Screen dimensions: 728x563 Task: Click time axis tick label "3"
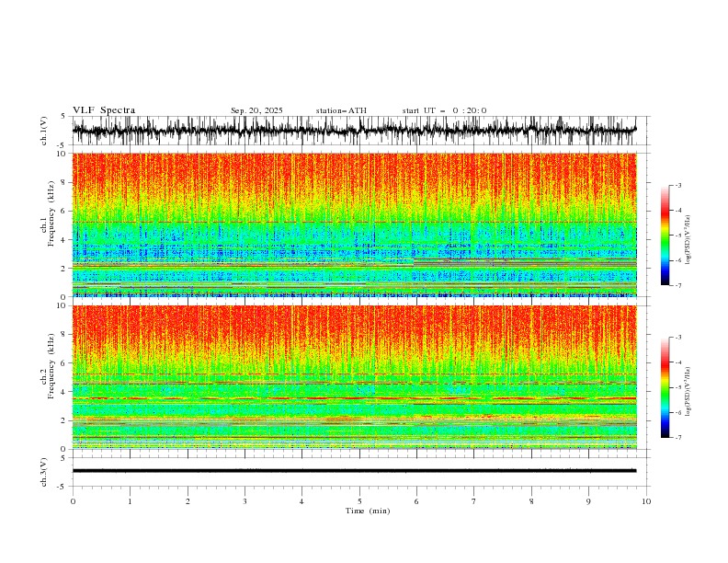(245, 501)
